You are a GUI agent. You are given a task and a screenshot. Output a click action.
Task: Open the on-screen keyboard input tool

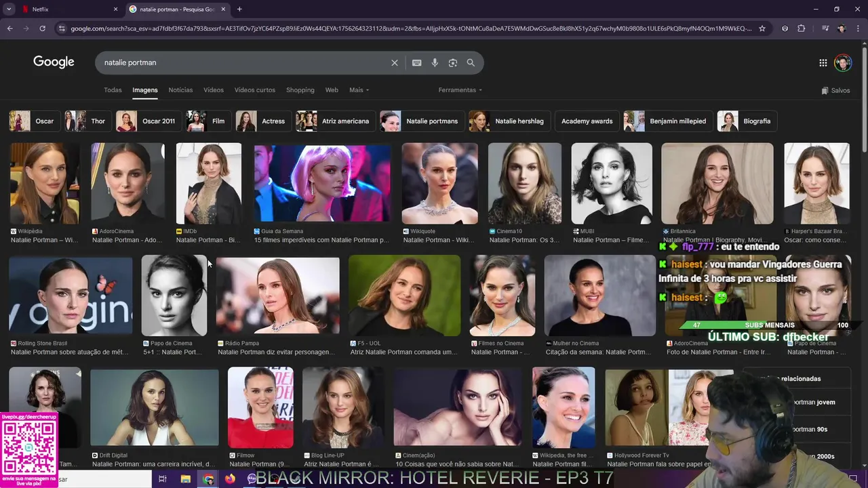[416, 62]
